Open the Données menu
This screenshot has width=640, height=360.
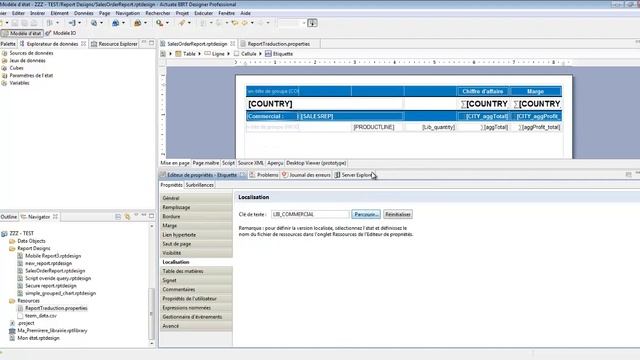pyautogui.click(x=84, y=13)
